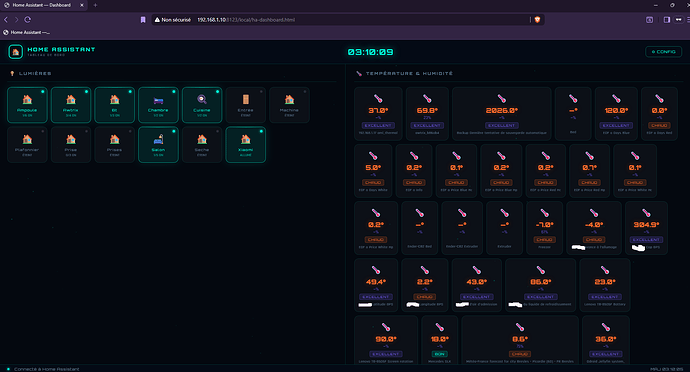The width and height of the screenshot is (690, 372).
Task: Click the thermometer icon above 120.0°
Action: pyautogui.click(x=616, y=99)
